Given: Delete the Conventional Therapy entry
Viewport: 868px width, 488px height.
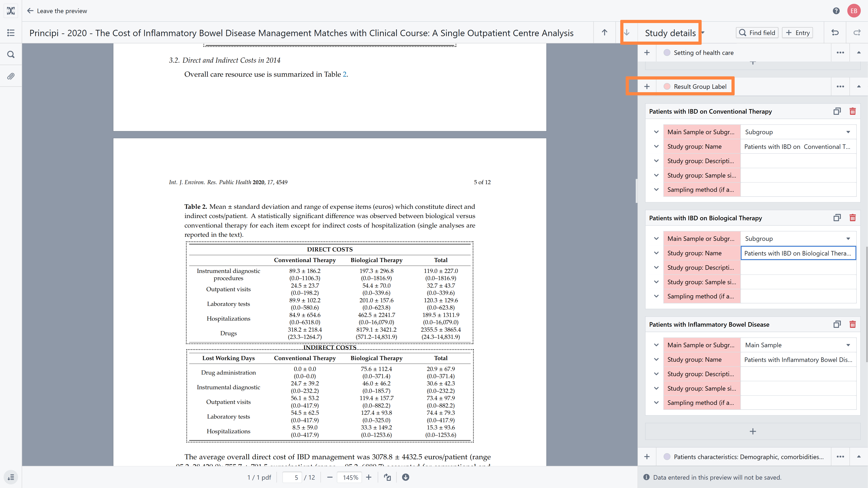Looking at the screenshot, I should click(852, 111).
